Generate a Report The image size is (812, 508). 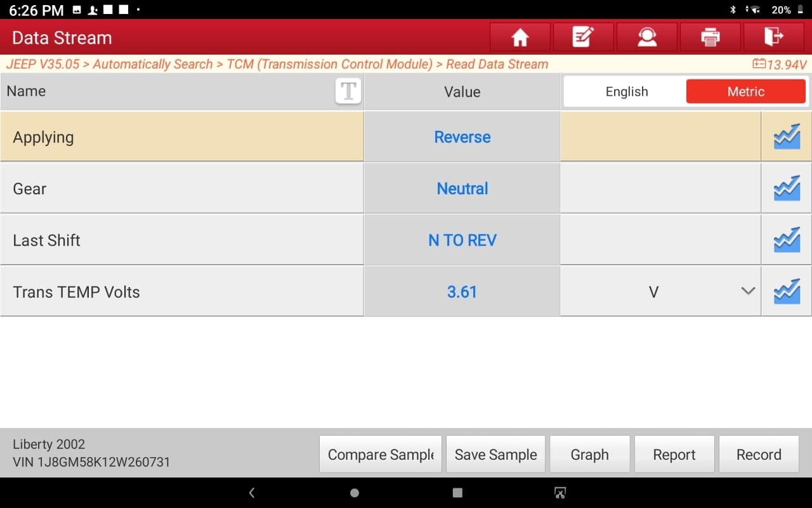[x=674, y=454]
